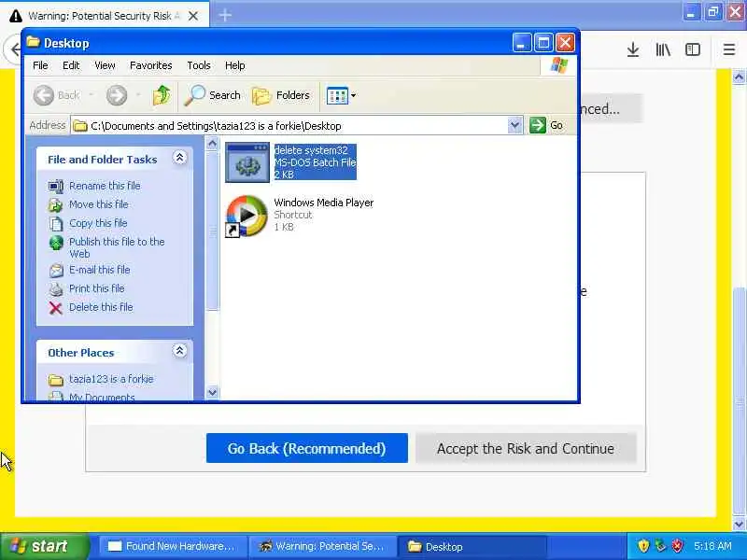
Task: Expand the address bar dropdown
Action: click(515, 126)
